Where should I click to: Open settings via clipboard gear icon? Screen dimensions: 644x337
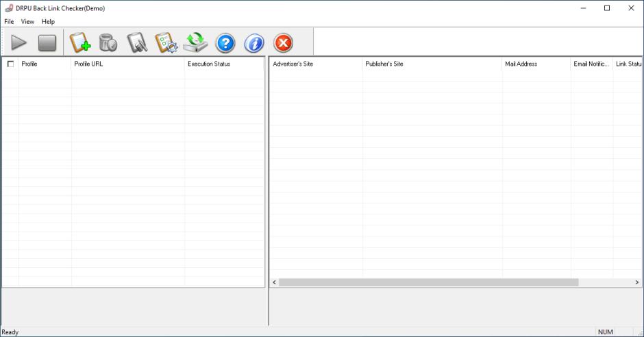[166, 42]
